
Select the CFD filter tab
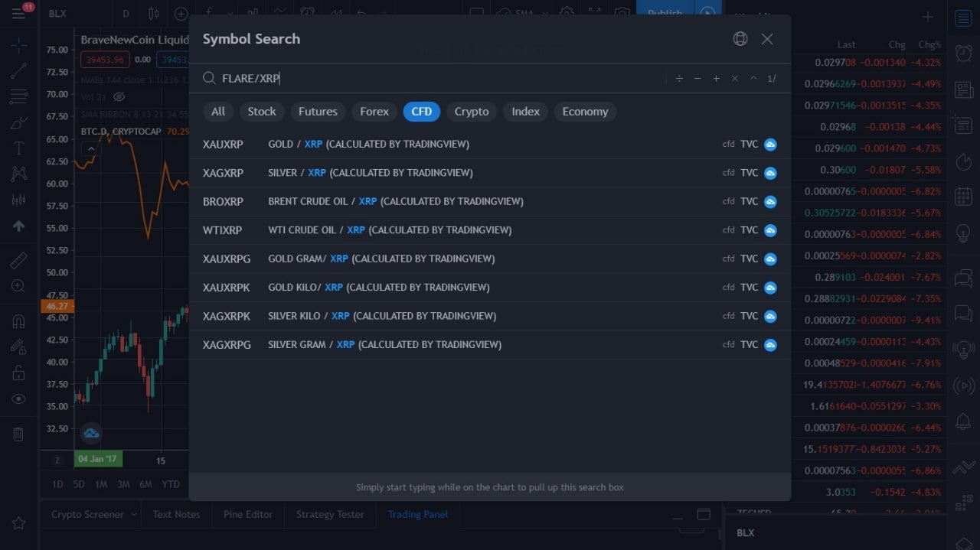[x=422, y=112]
